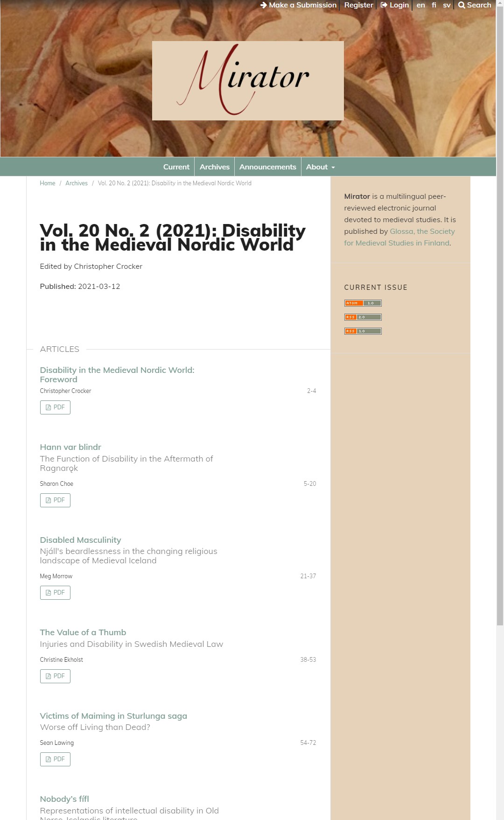Click the Home breadcrumb link
The width and height of the screenshot is (504, 820).
point(48,183)
